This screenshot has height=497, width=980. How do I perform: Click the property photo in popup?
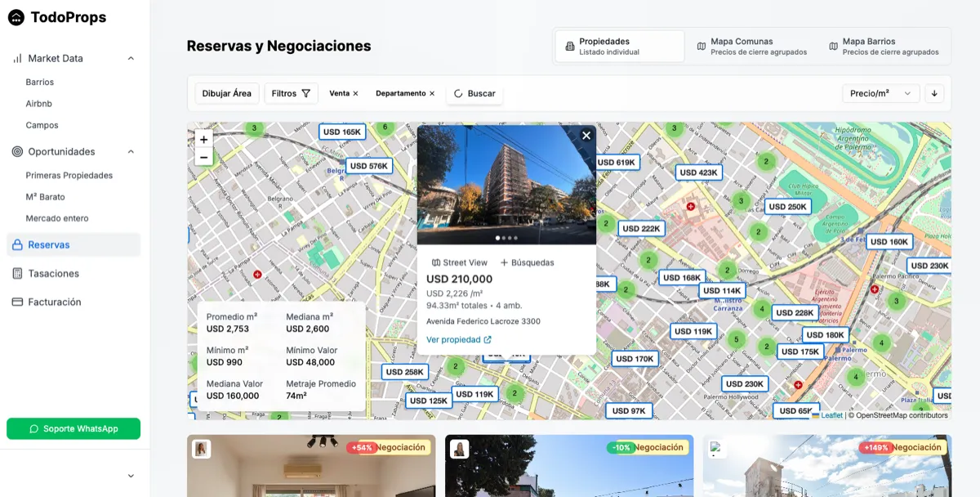coord(506,185)
